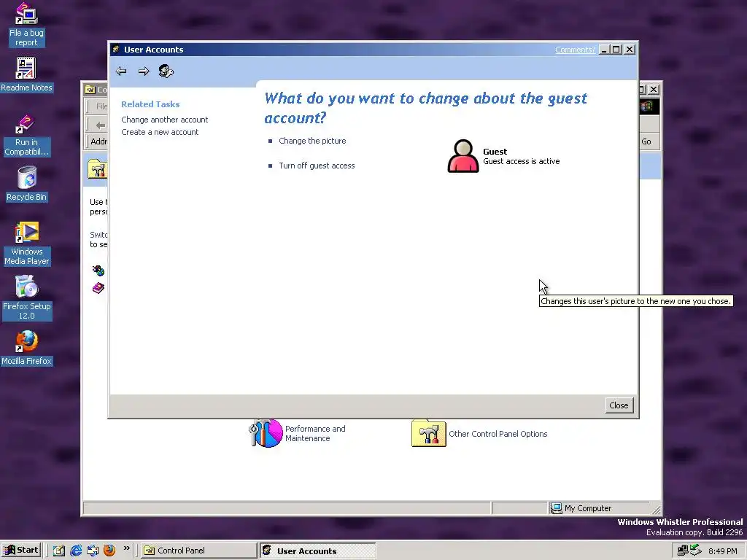Go forward in User Accounts window
Viewport: 747px width, 560px height.
pos(144,71)
